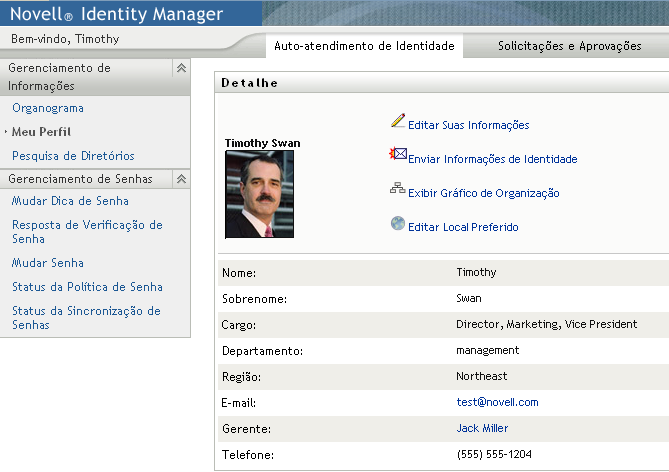Click the pencil icon for editing your information

tap(398, 122)
